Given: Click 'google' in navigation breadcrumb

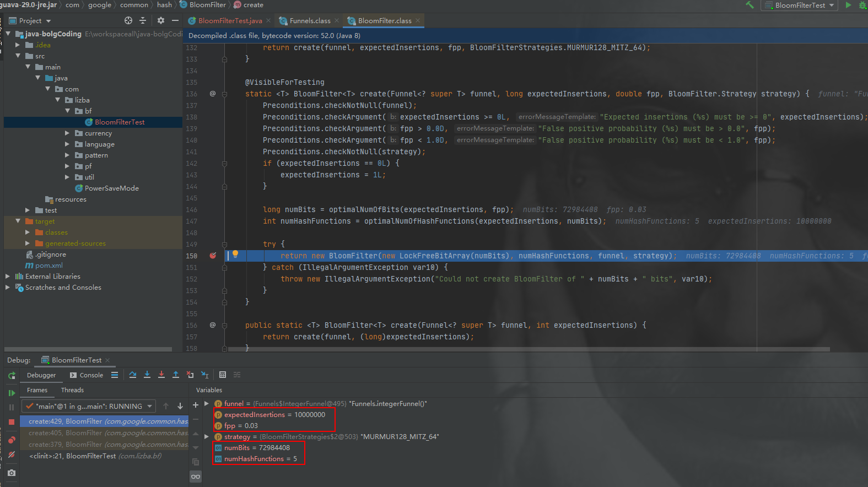Looking at the screenshot, I should tap(100, 5).
